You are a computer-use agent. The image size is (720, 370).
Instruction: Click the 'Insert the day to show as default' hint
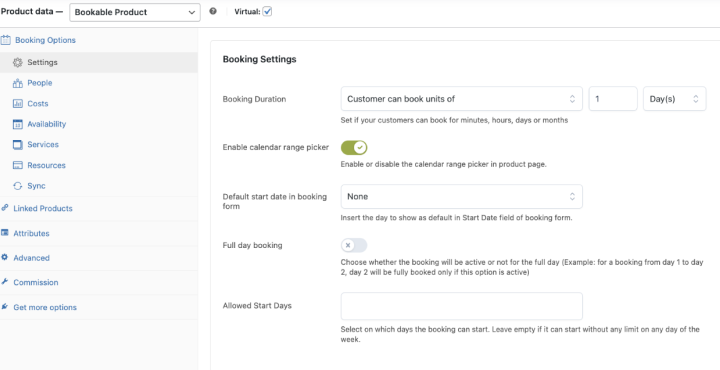pyautogui.click(x=456, y=218)
